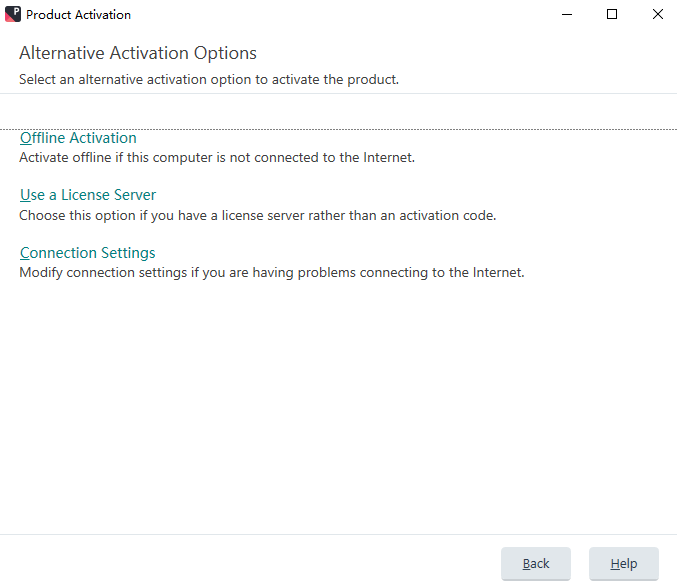Choose Use a License Server
The image size is (677, 587).
88,195
